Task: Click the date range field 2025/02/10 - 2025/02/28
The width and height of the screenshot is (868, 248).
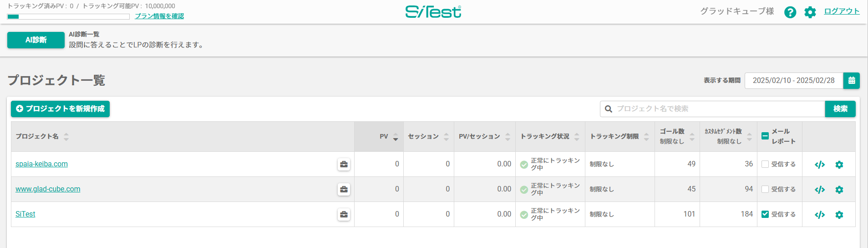Action: click(x=794, y=81)
